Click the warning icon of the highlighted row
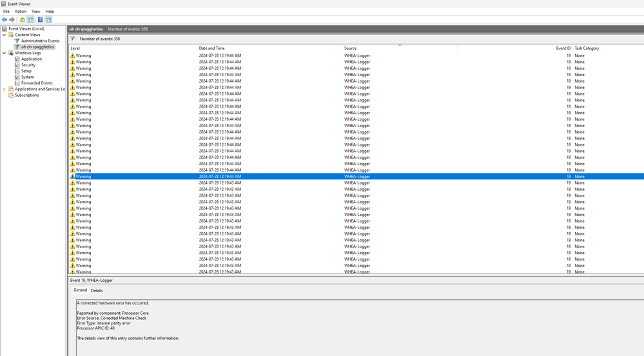 click(x=72, y=176)
